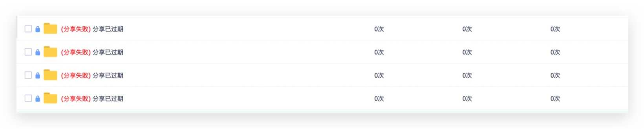Click second row's 分享已过期 share name

tap(108, 52)
